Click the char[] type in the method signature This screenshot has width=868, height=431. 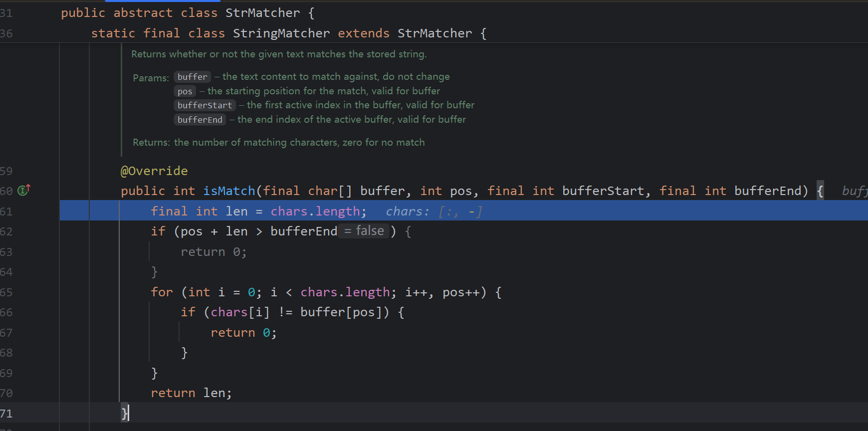330,191
